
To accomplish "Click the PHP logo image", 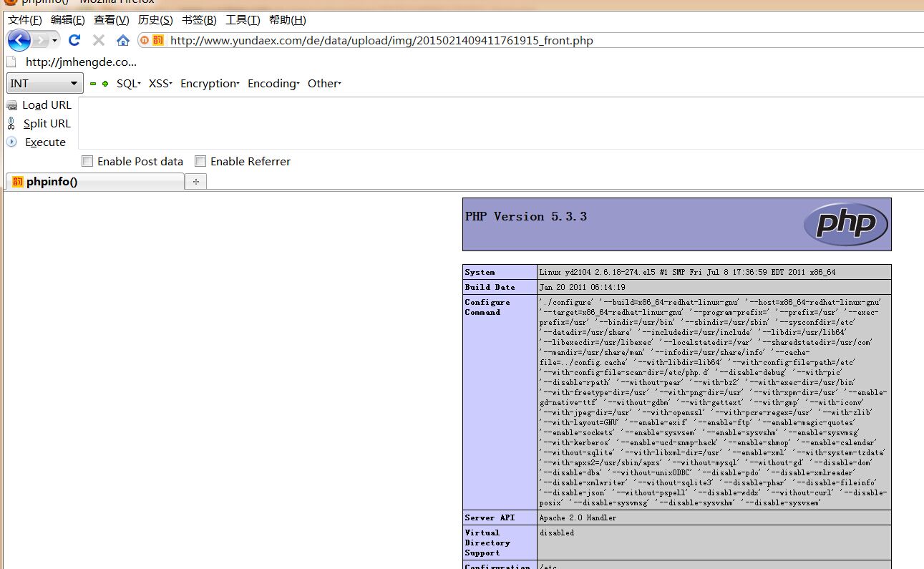I will (x=845, y=225).
